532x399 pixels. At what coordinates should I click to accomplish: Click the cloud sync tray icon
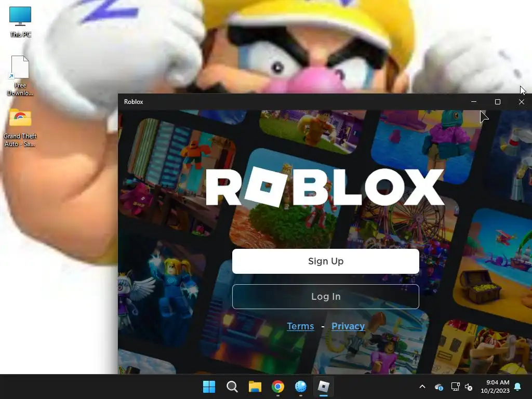pos(438,387)
